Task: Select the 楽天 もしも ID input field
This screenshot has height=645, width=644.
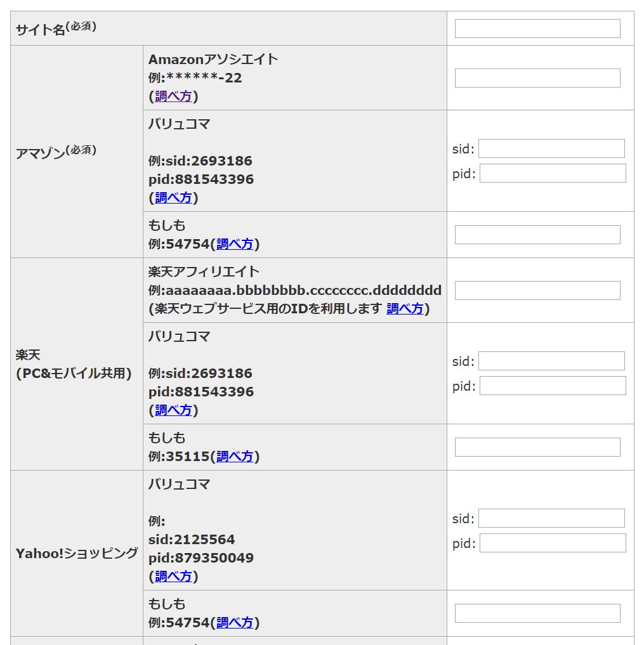Action: pyautogui.click(x=537, y=447)
